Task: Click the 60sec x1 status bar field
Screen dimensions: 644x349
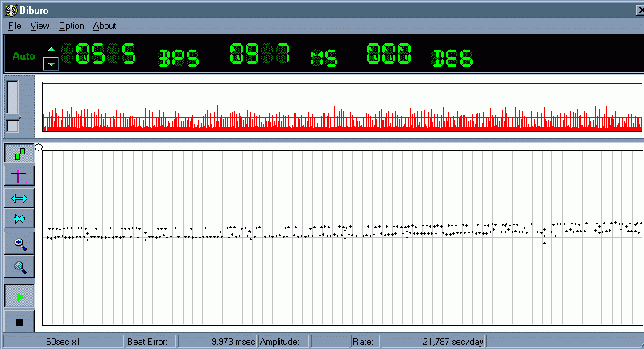Action: click(62, 342)
